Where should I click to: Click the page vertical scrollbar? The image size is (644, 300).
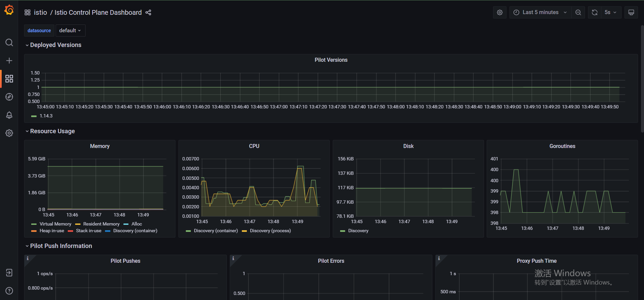[x=642, y=79]
